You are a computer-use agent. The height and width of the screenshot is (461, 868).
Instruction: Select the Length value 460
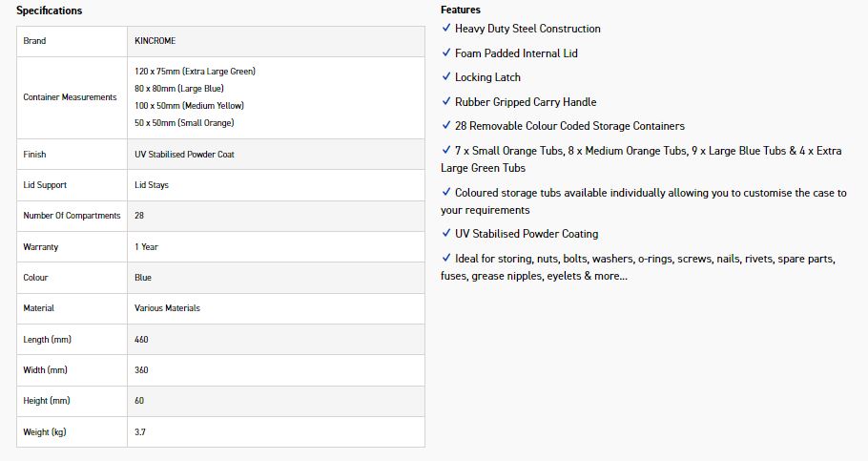pos(141,339)
